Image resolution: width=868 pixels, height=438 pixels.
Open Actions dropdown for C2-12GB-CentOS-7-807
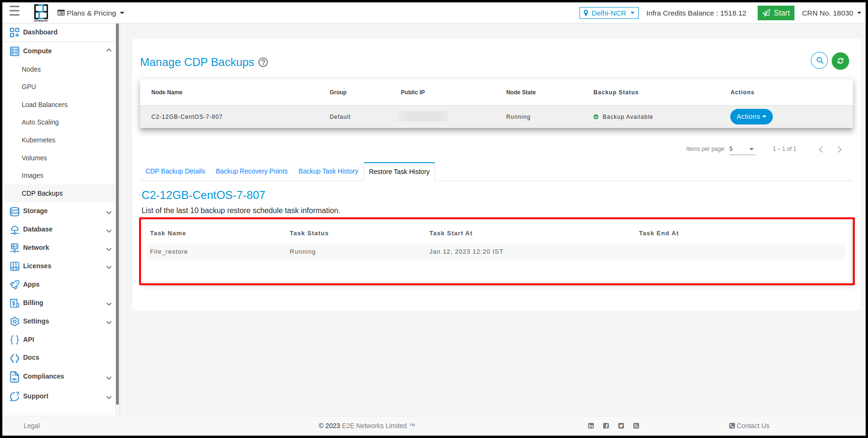[x=751, y=117]
